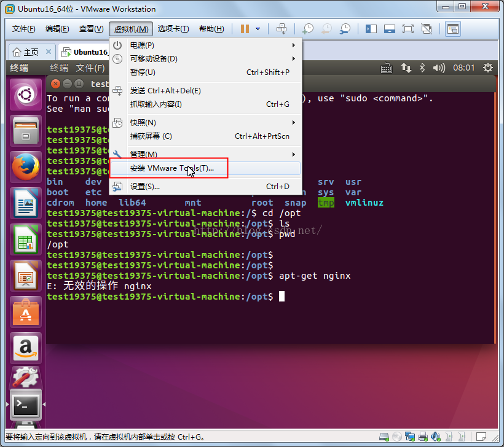Open Amazon launcher icon
504x447 pixels.
(x=26, y=348)
